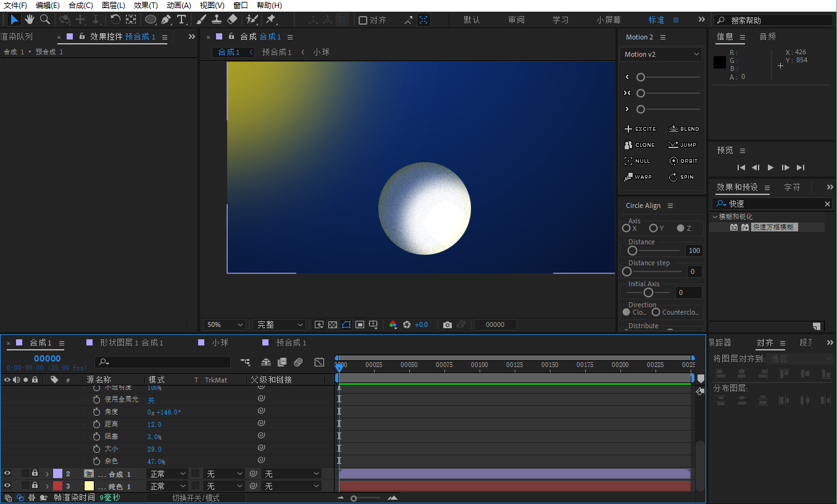Switch to the 学习 workspace
The height and width of the screenshot is (504, 837).
560,20
